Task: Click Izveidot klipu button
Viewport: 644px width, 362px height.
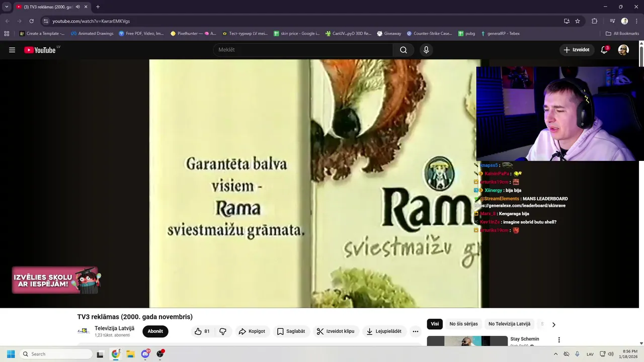Action: coord(335,331)
